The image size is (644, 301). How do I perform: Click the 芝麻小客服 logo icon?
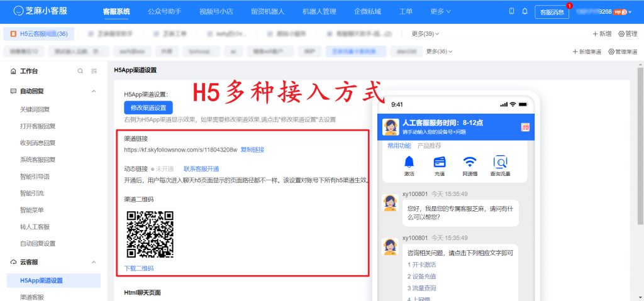coord(18,11)
